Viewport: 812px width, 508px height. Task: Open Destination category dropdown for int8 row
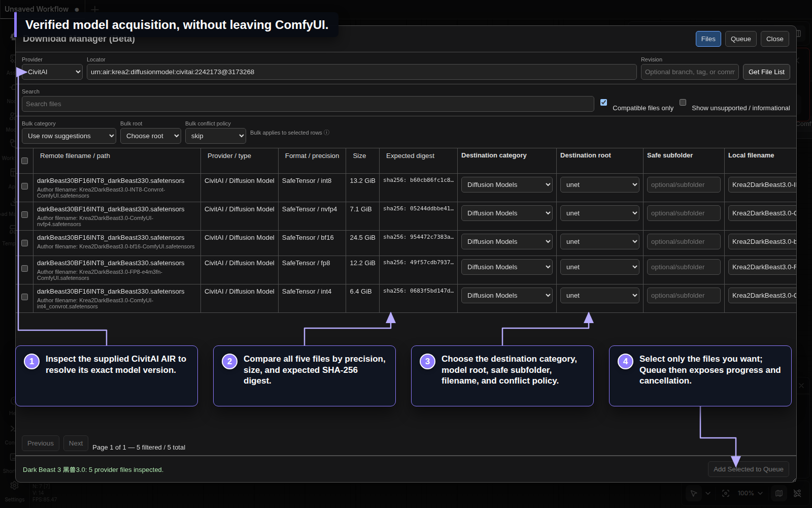click(507, 185)
